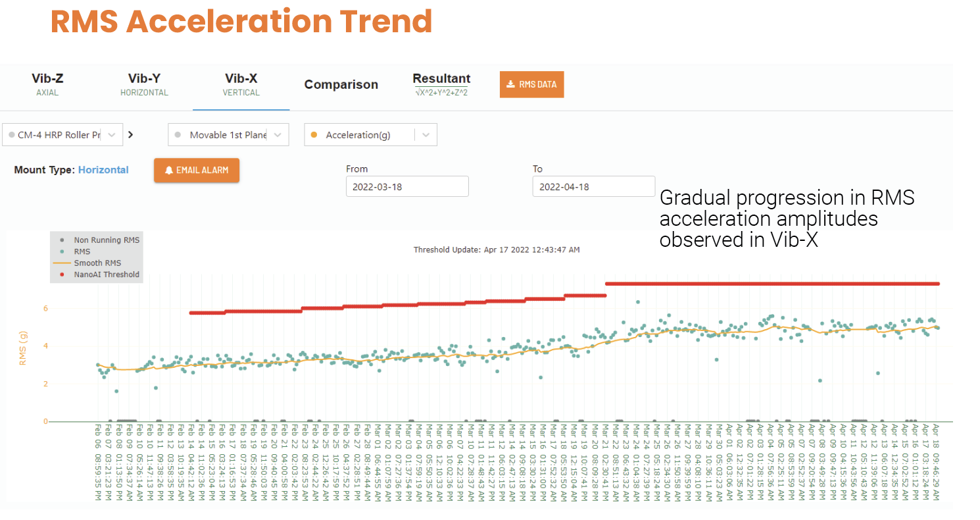The image size is (980, 520).
Task: Click the Horizontal mount type link
Action: [103, 170]
